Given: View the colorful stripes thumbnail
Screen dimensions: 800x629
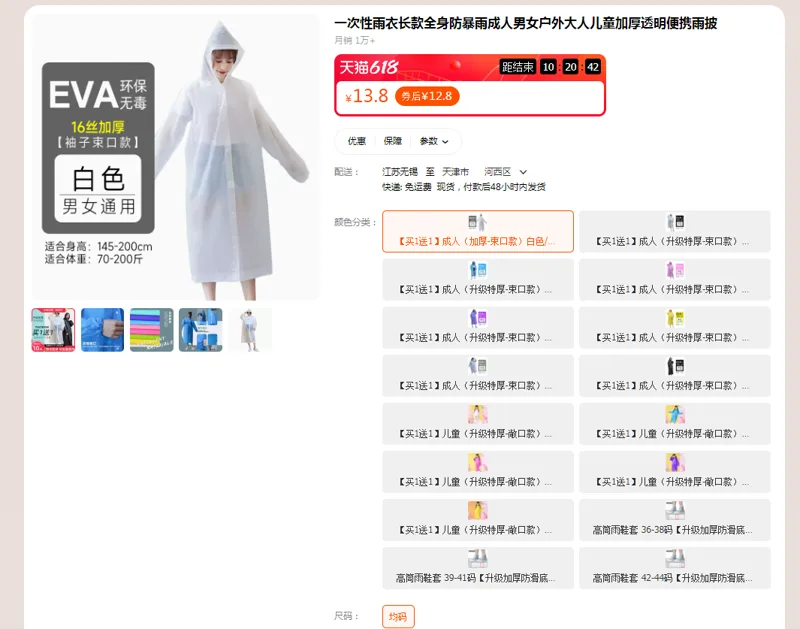Looking at the screenshot, I should 152,330.
